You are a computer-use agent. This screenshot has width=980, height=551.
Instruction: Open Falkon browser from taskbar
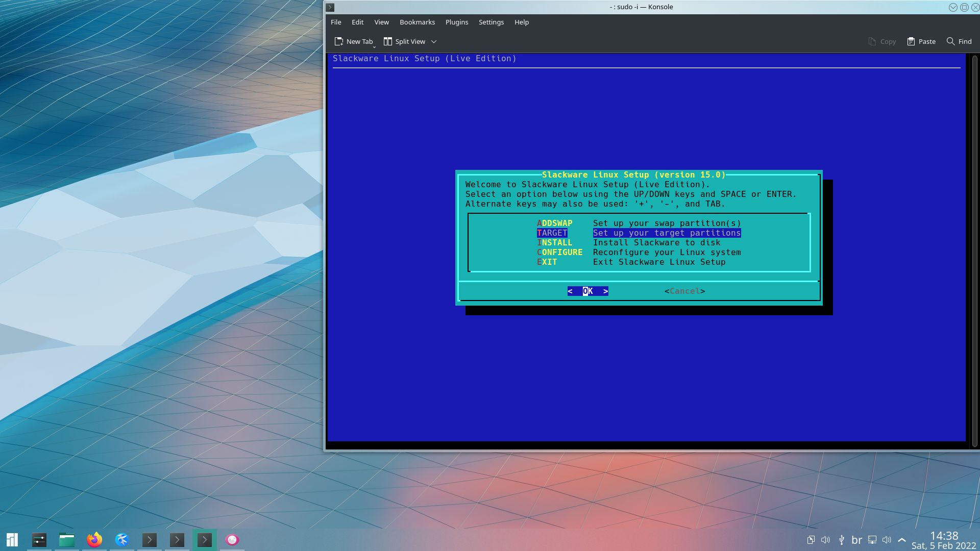tap(122, 540)
